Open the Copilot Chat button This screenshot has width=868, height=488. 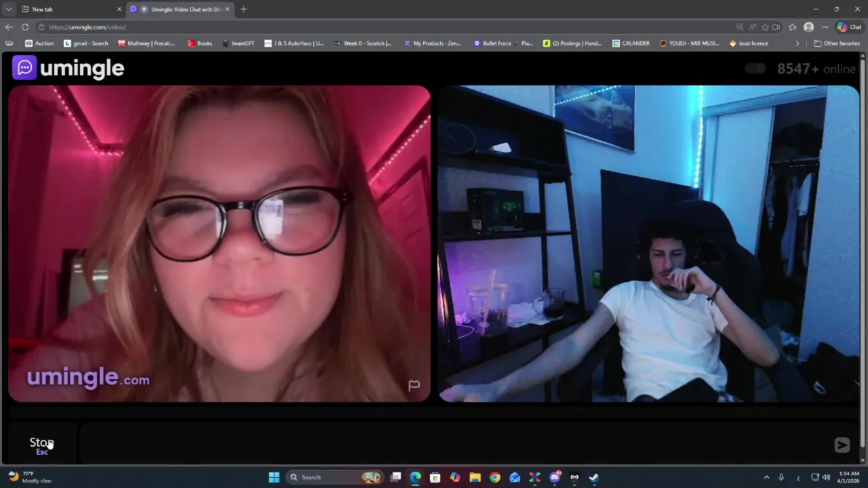tap(849, 27)
